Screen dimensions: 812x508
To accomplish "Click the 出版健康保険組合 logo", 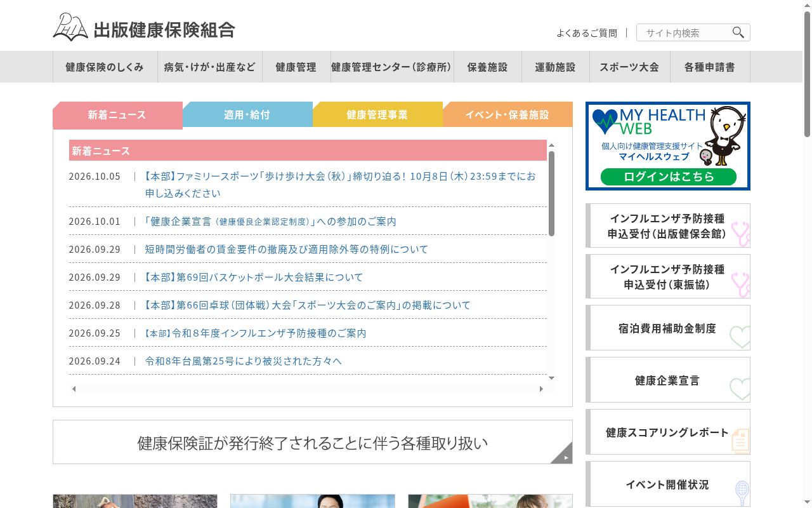I will tap(144, 28).
